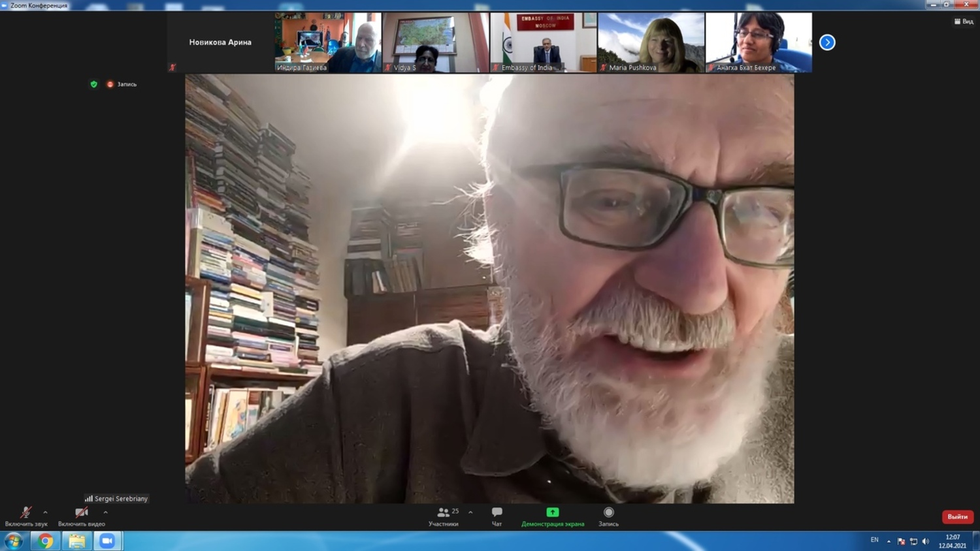This screenshot has width=980, height=551.
Task: Select the Embassy of India thumbnail
Action: click(543, 42)
